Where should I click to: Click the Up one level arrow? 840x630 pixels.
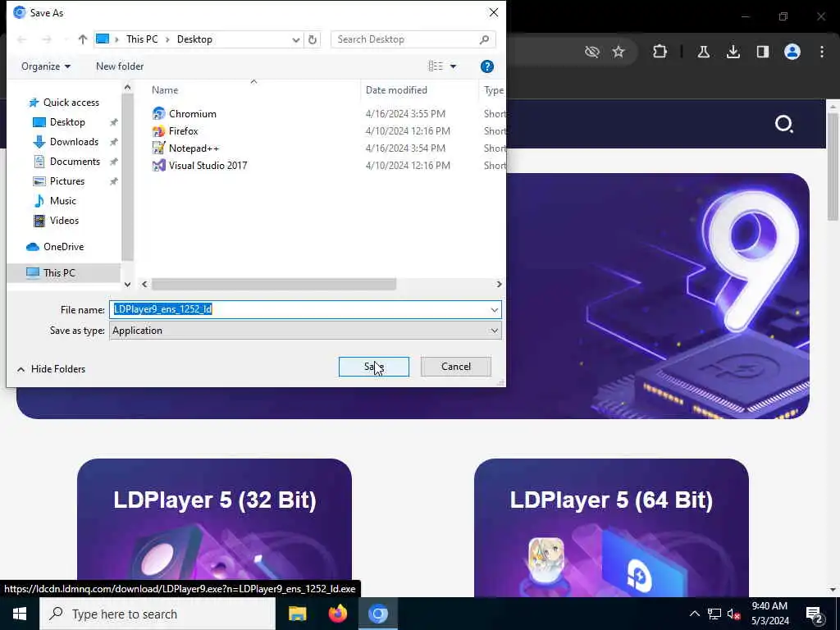(x=83, y=39)
